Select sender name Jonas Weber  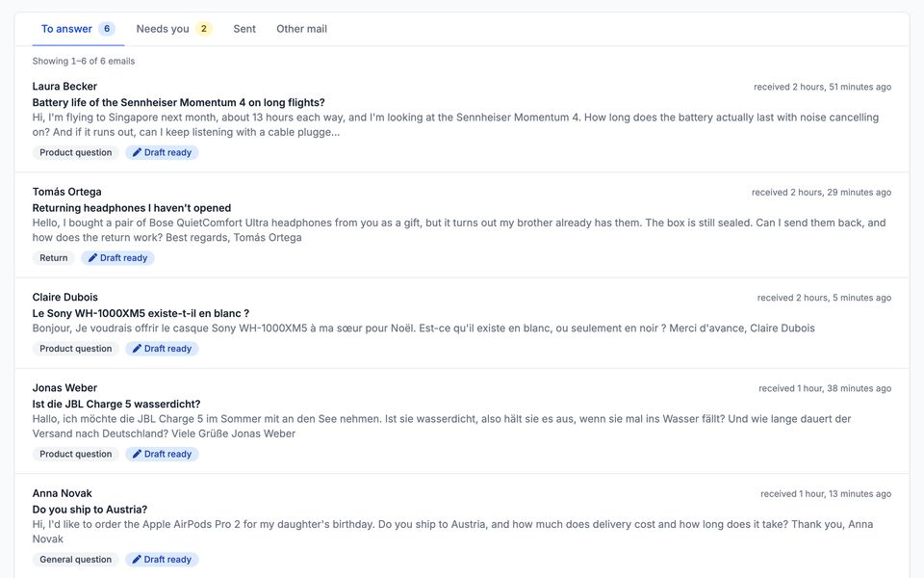[64, 388]
